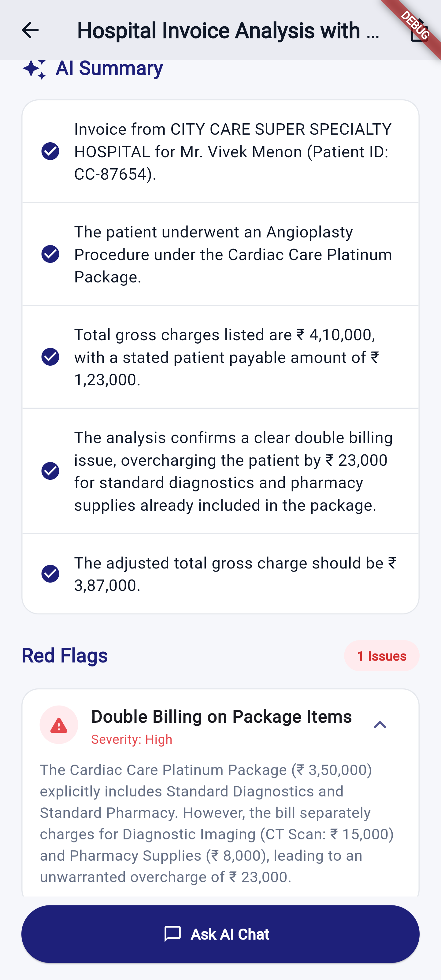Screen dimensions: 441x980
Task: Click chat bubble icon on Ask AI button
Action: (x=172, y=934)
